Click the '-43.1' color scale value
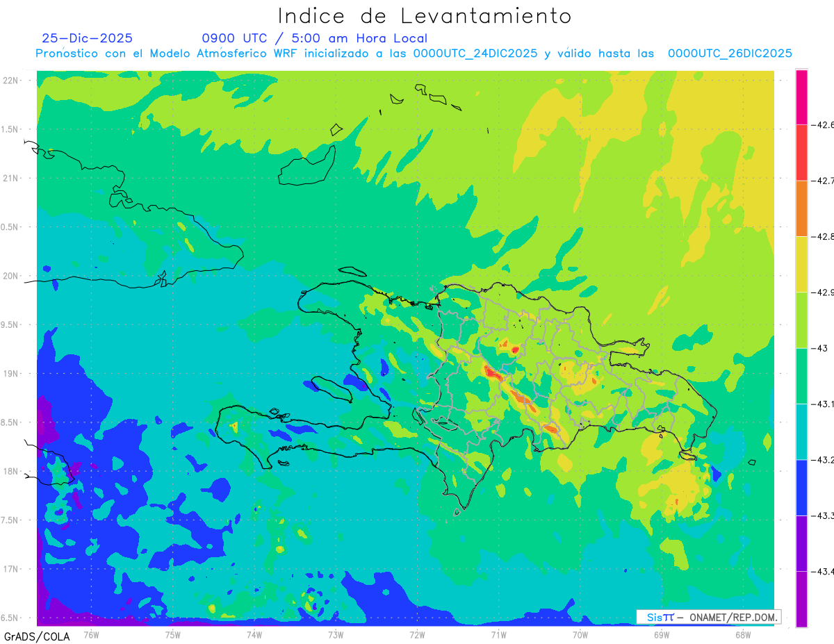This screenshot has width=834, height=644. 821,404
